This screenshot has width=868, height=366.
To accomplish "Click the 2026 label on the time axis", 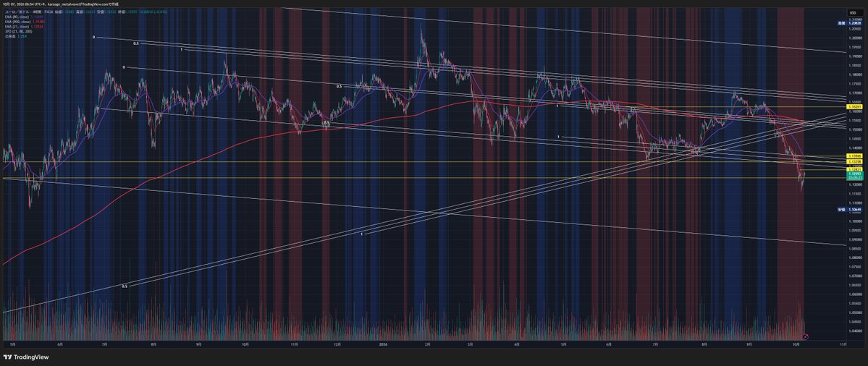I will point(382,344).
